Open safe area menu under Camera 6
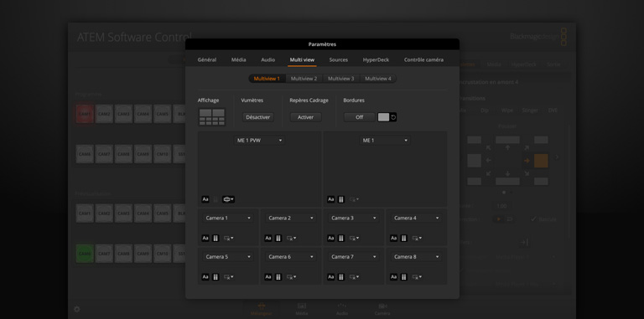Image resolution: width=644 pixels, height=319 pixels. tap(291, 277)
